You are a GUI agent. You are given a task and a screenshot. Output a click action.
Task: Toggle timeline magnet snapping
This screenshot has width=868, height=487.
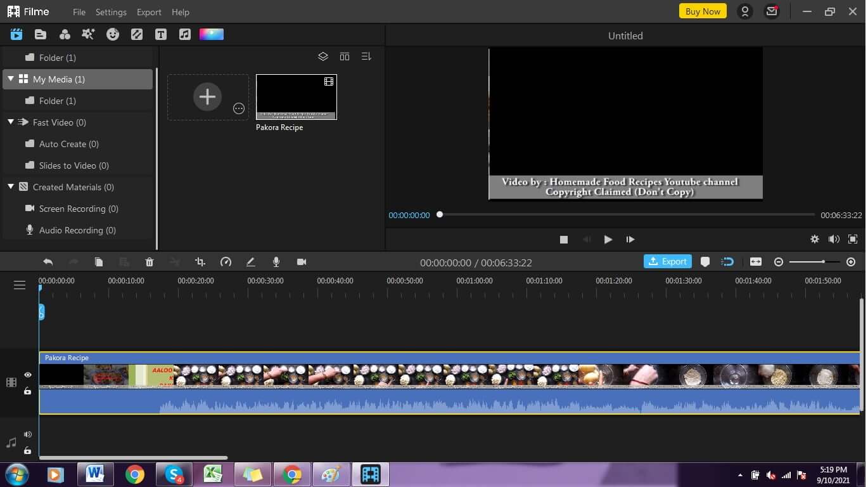tap(728, 262)
